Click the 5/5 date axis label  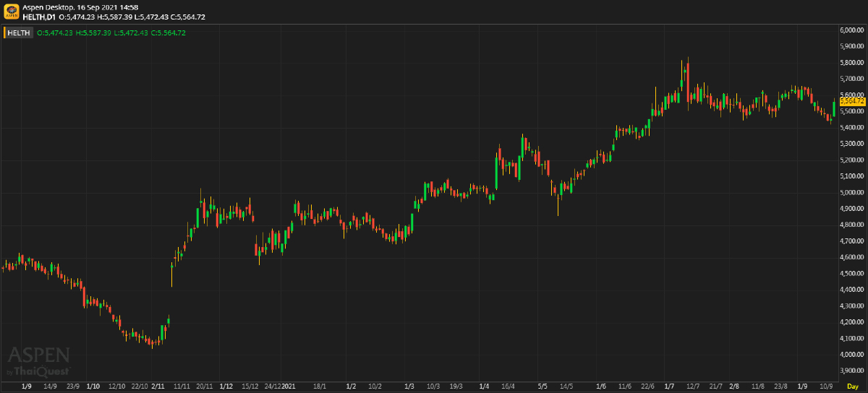pos(543,386)
